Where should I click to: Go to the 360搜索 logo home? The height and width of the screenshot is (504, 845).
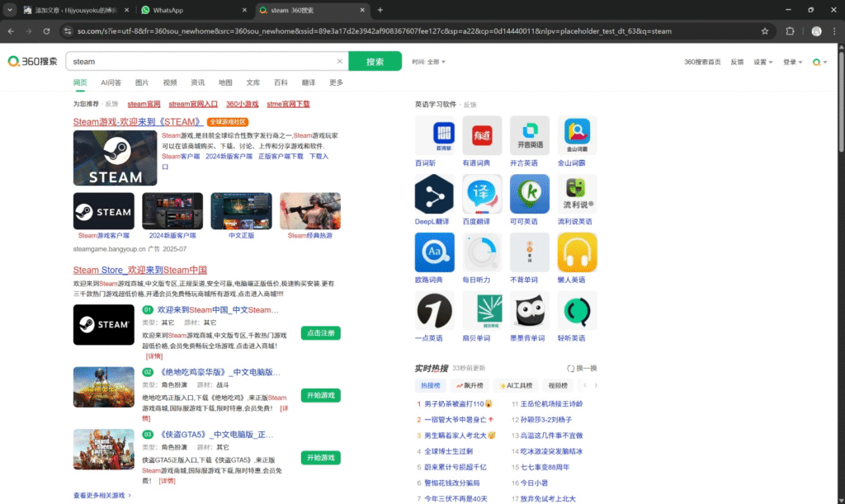32,61
